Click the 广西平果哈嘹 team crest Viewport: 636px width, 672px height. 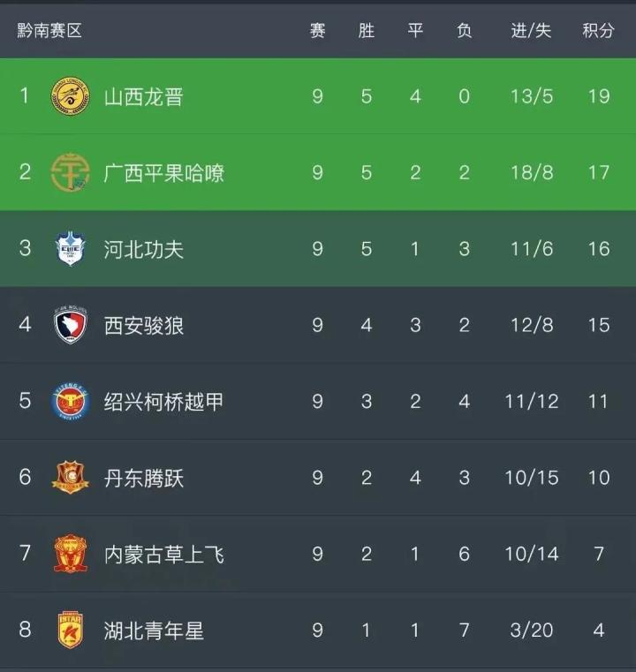(x=70, y=171)
